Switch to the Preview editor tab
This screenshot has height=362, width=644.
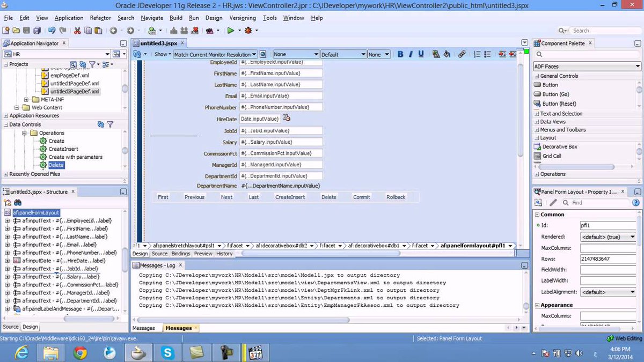coord(203,254)
